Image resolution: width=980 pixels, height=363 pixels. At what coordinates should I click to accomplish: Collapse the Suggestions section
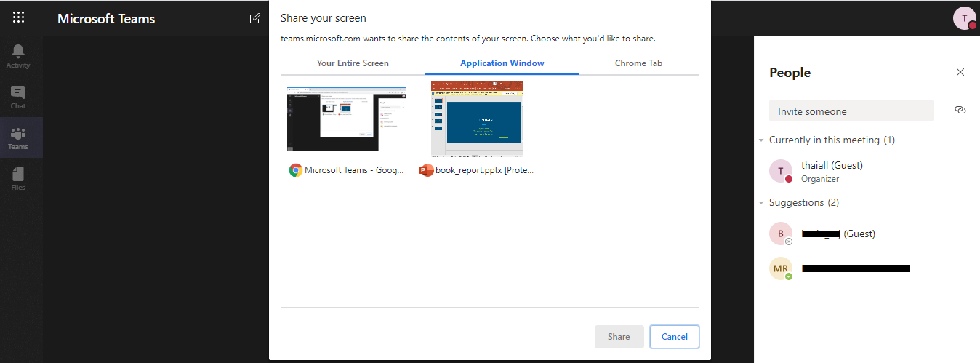[761, 202]
